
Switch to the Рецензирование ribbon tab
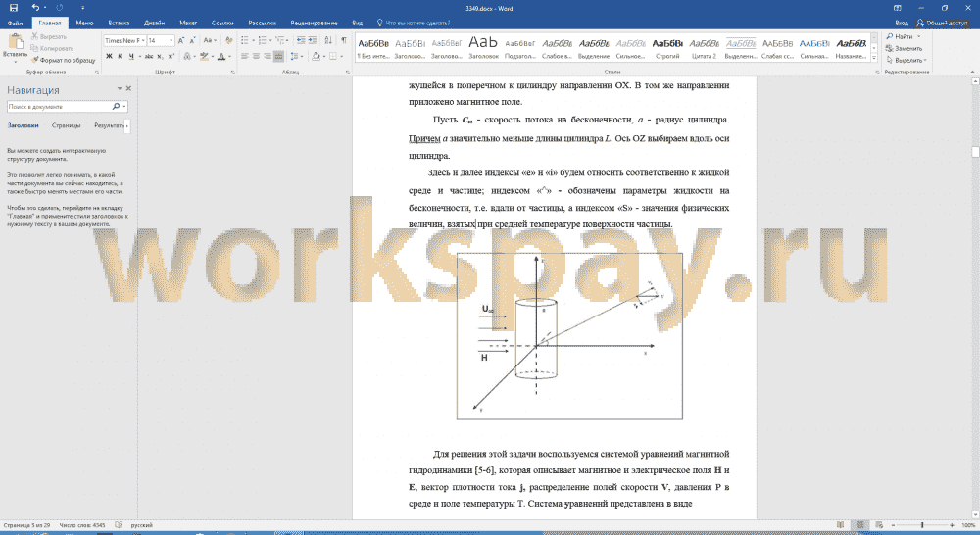[314, 24]
